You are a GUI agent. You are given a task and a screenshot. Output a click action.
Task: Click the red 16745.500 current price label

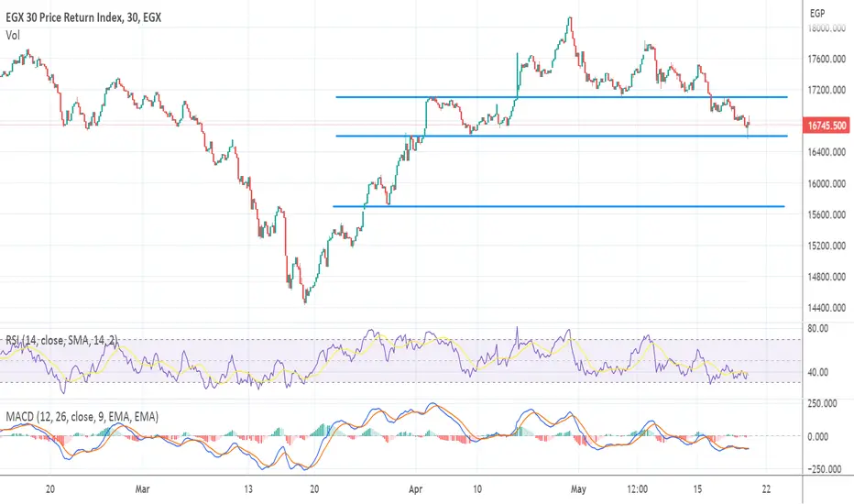827,126
